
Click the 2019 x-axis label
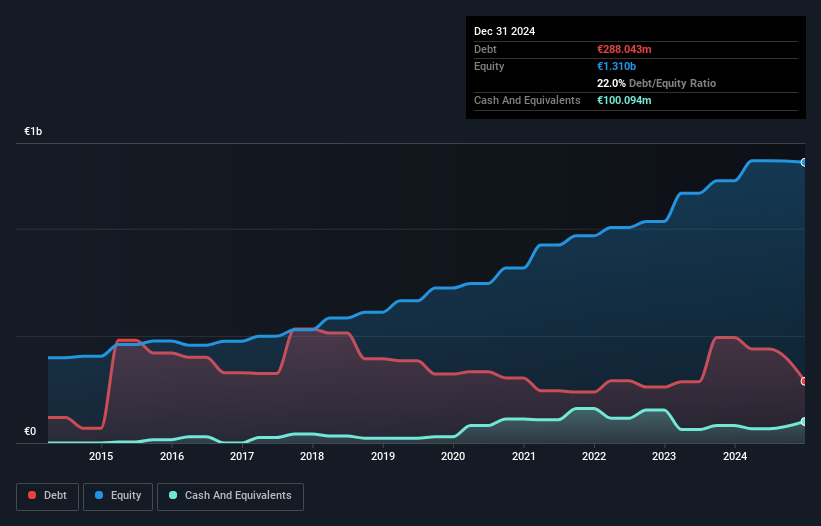[383, 456]
